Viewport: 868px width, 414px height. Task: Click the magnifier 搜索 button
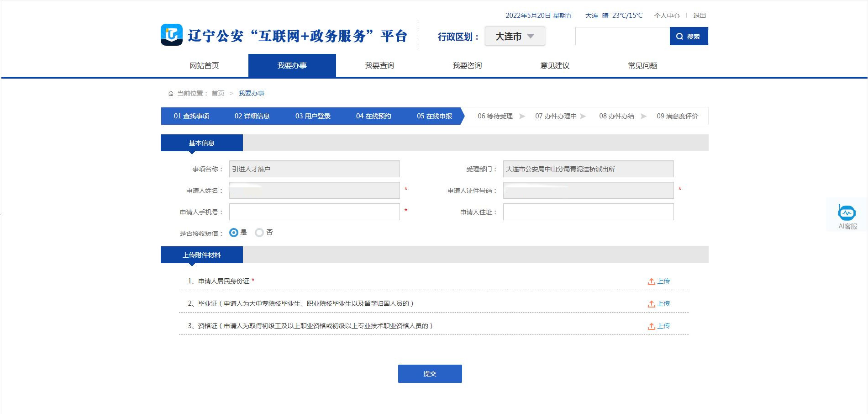coord(689,37)
